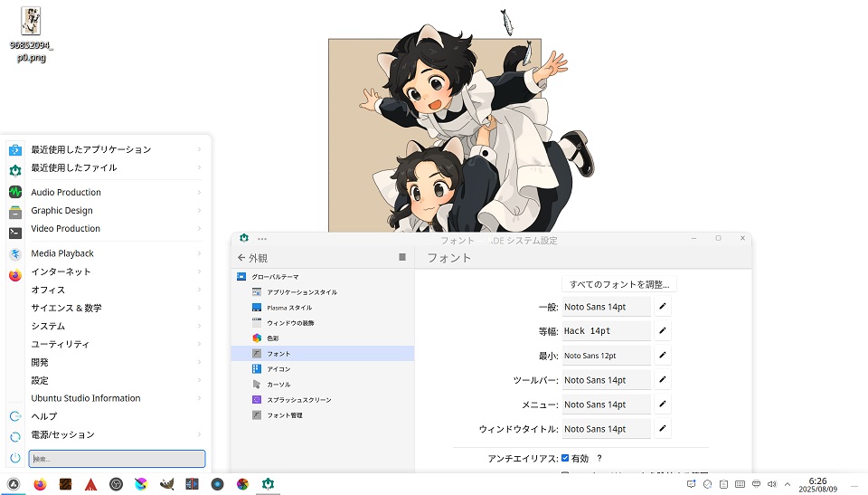This screenshot has width=868, height=495.
Task: Expand the 設定 category arrow
Action: pyautogui.click(x=199, y=380)
